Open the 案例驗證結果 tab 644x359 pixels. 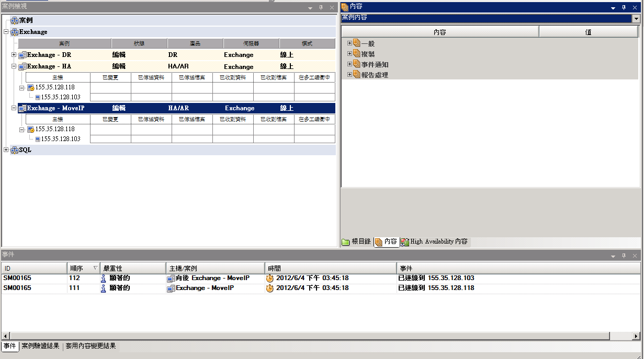[41, 346]
